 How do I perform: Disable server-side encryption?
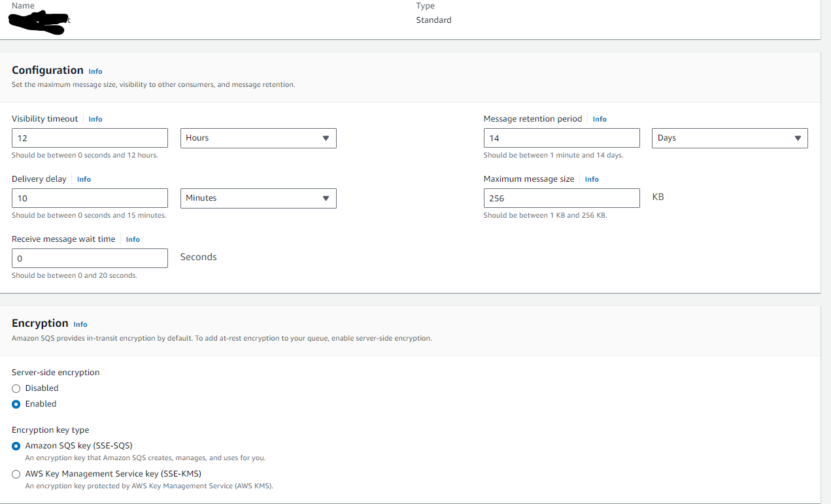pos(16,388)
